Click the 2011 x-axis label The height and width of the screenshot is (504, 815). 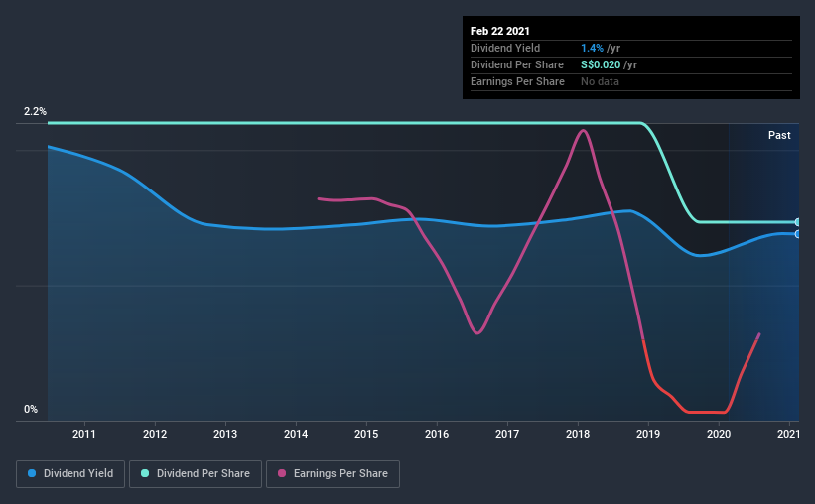tap(84, 434)
